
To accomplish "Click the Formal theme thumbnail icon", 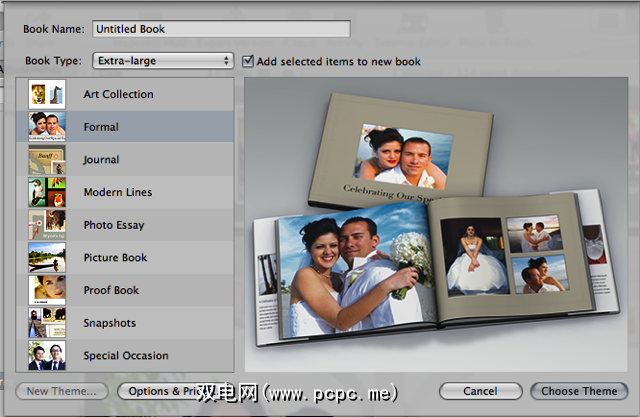I will pos(47,127).
